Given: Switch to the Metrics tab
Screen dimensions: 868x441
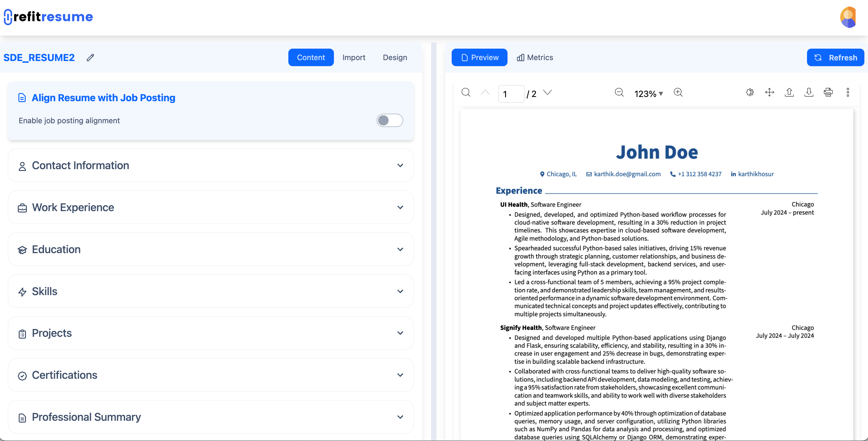Looking at the screenshot, I should point(535,58).
